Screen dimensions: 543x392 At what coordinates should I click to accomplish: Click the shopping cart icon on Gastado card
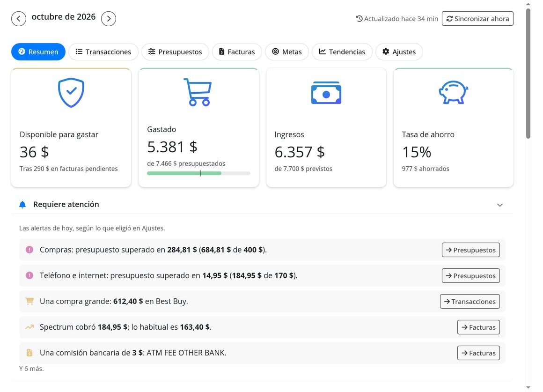click(x=198, y=92)
